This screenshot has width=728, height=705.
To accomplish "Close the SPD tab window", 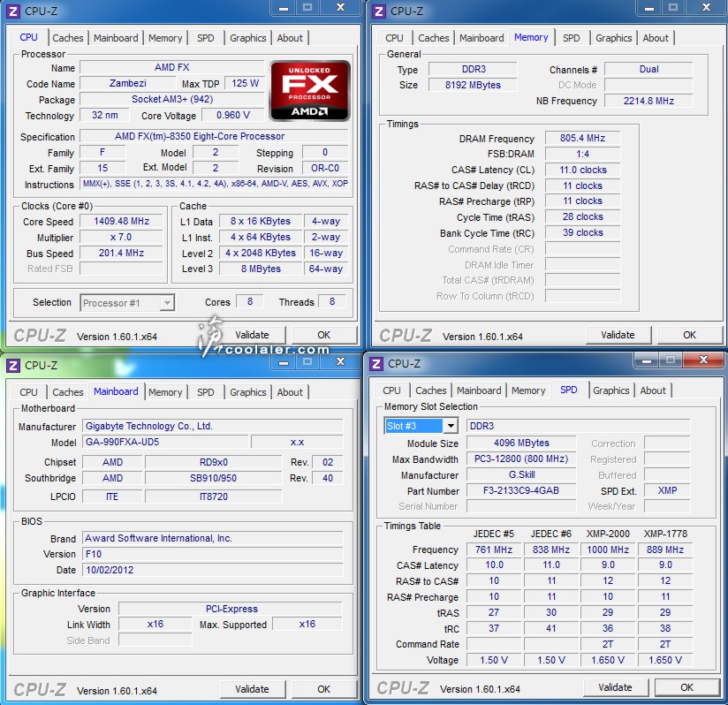I will tap(704, 360).
